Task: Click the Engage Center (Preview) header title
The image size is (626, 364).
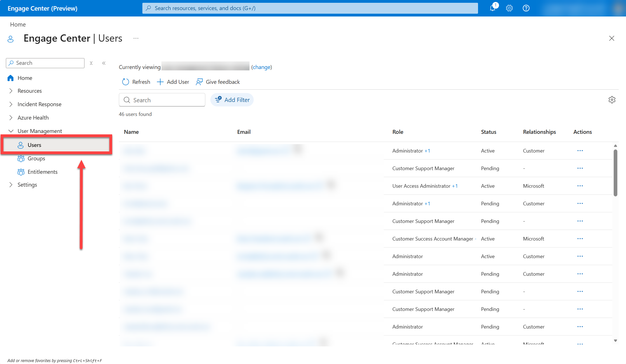Action: click(x=43, y=8)
